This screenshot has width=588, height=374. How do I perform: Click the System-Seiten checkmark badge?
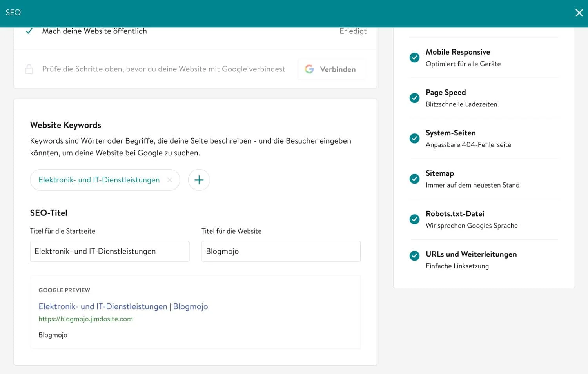pyautogui.click(x=414, y=139)
